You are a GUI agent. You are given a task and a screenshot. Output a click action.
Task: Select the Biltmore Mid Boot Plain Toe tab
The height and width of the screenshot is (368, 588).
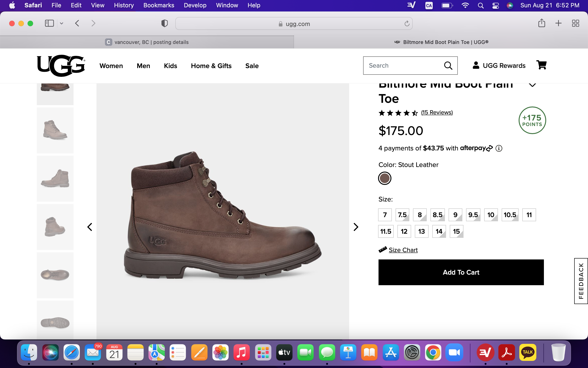click(441, 42)
